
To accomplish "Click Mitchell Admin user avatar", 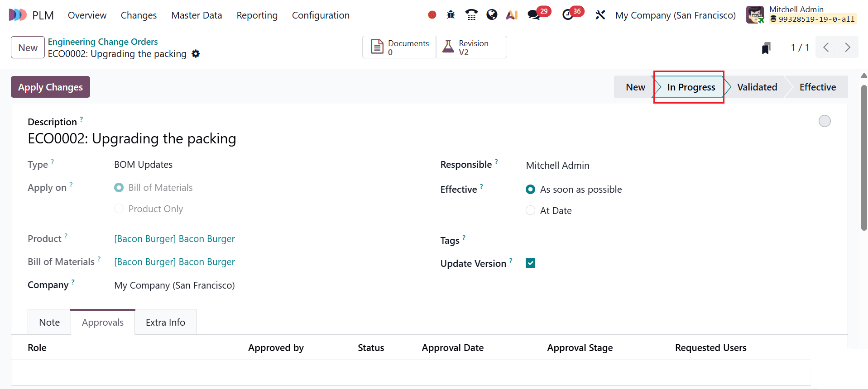I will 755,15.
